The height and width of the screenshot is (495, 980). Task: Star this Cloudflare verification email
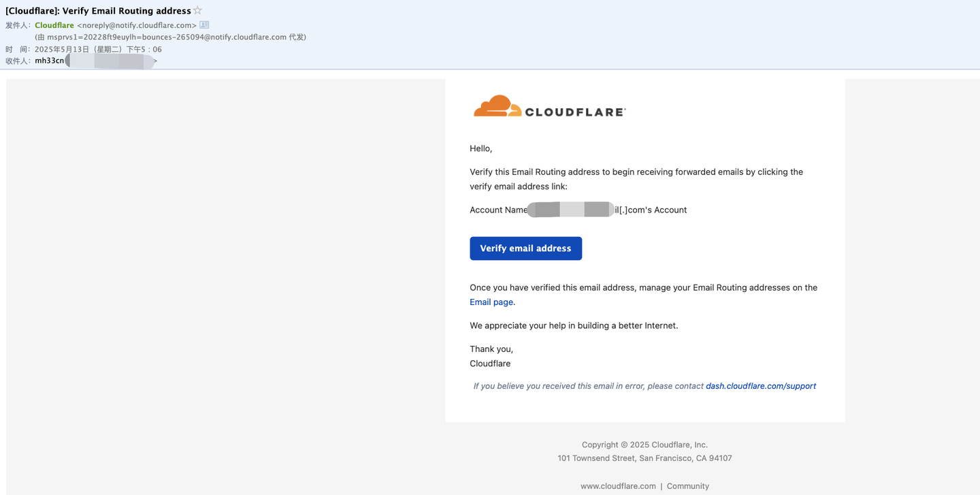click(197, 10)
